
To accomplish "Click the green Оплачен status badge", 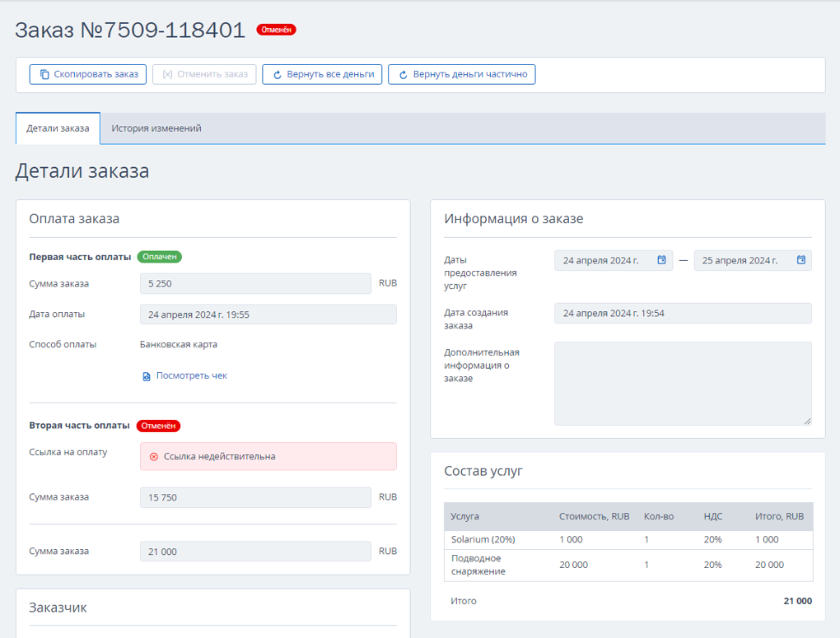I will (160, 257).
